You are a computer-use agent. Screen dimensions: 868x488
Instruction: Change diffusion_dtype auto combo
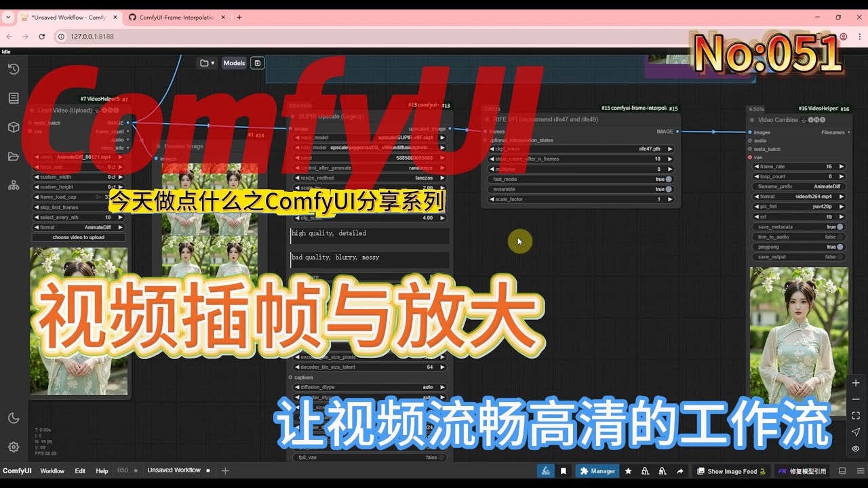point(370,387)
